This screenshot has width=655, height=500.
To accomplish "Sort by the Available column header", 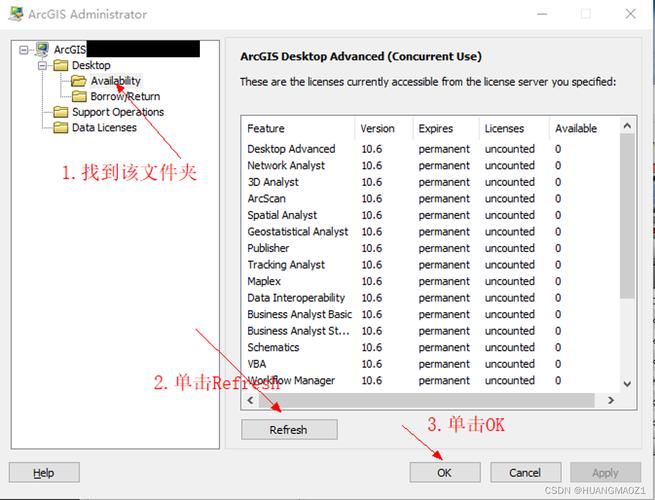I will (x=584, y=128).
